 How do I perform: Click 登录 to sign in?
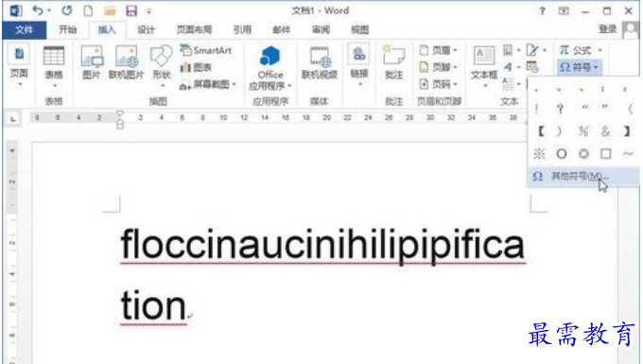tap(608, 29)
